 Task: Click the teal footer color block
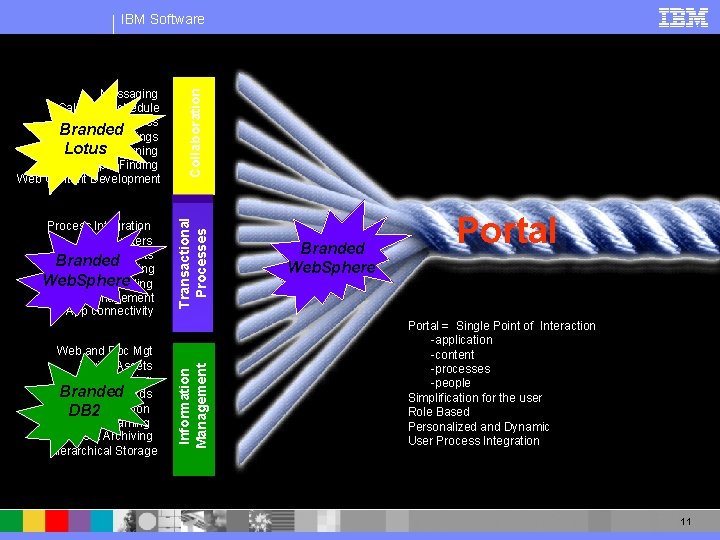point(101,521)
